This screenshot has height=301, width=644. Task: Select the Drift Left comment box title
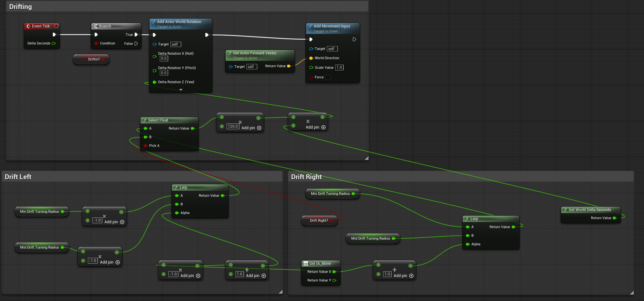point(18,177)
